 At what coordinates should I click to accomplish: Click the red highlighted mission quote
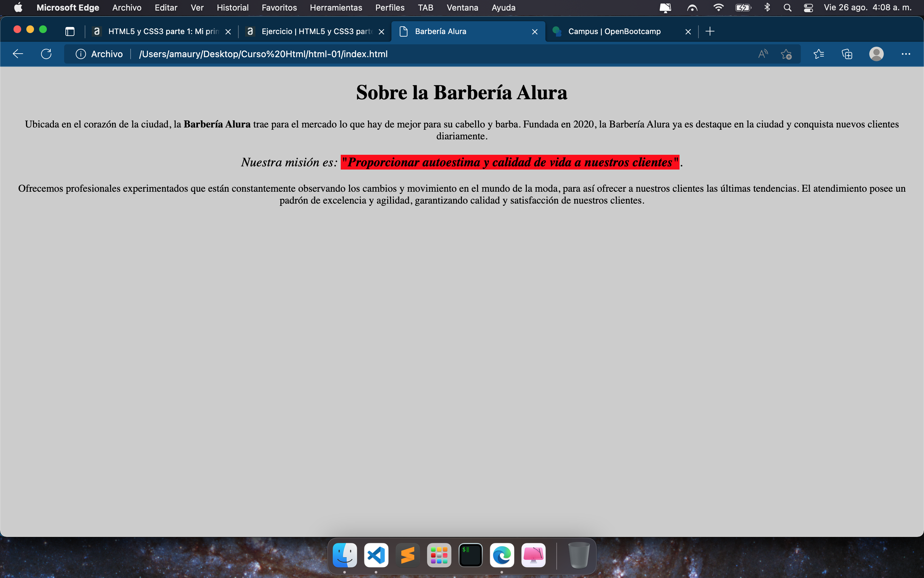click(510, 162)
